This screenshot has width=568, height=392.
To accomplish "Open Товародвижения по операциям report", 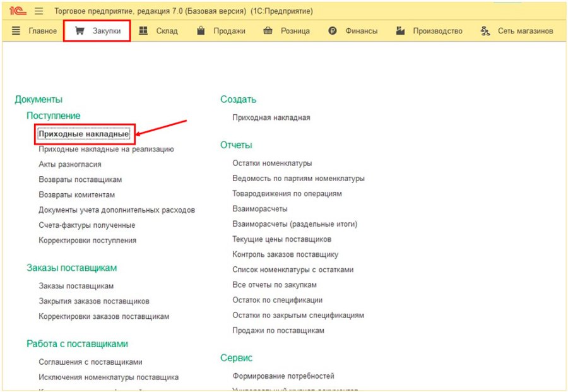I will (287, 194).
